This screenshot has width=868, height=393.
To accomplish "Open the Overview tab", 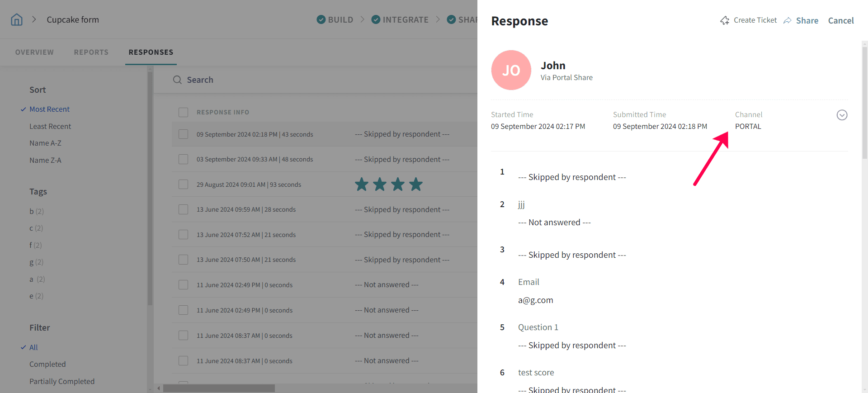I will [x=34, y=52].
